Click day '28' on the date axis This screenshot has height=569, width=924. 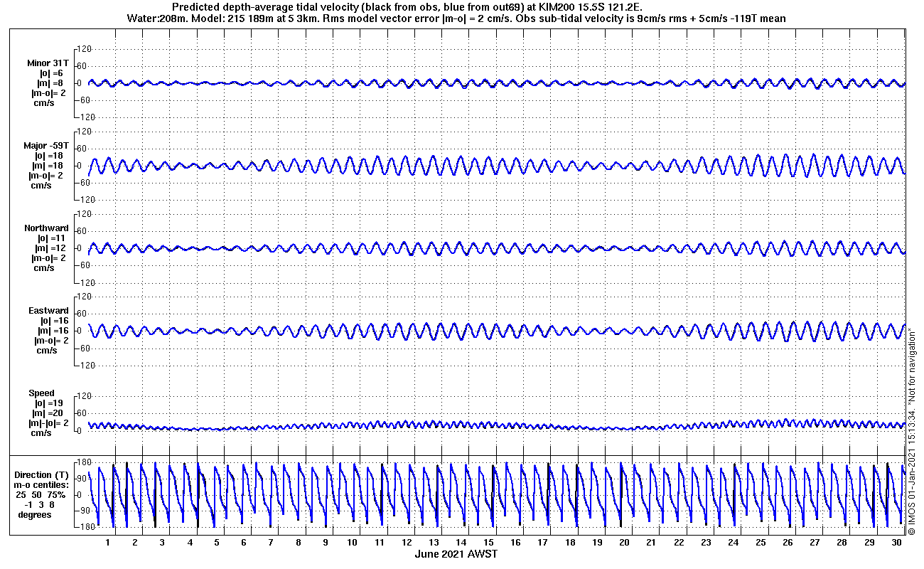(x=842, y=543)
